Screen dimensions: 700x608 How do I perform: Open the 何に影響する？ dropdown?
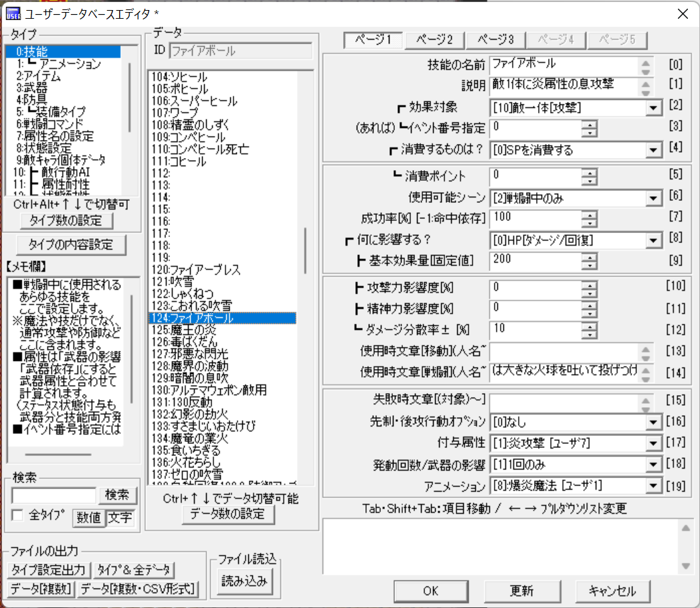[x=653, y=240]
